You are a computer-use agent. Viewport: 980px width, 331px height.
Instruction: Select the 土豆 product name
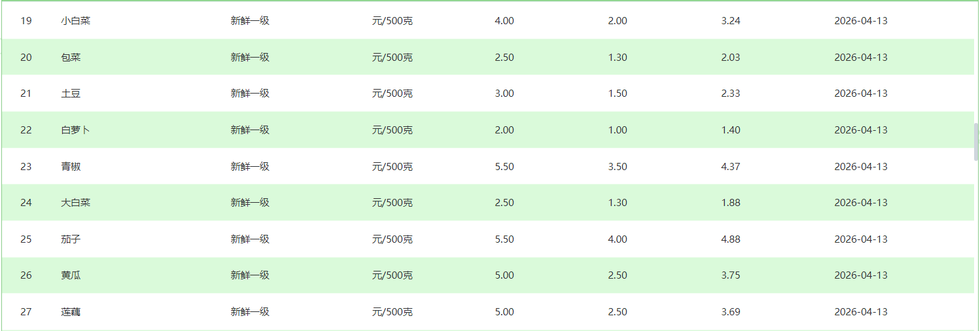pos(71,94)
